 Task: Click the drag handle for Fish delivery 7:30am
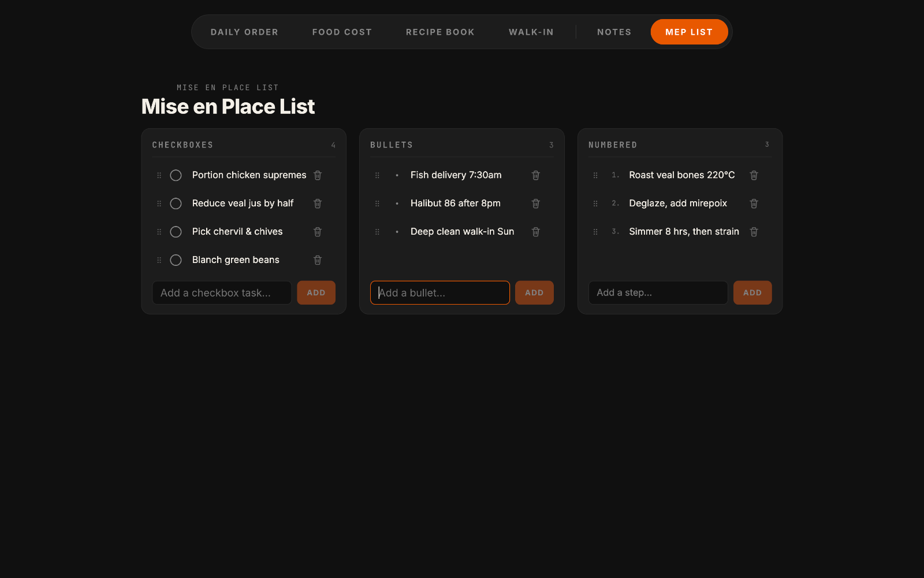coord(378,175)
